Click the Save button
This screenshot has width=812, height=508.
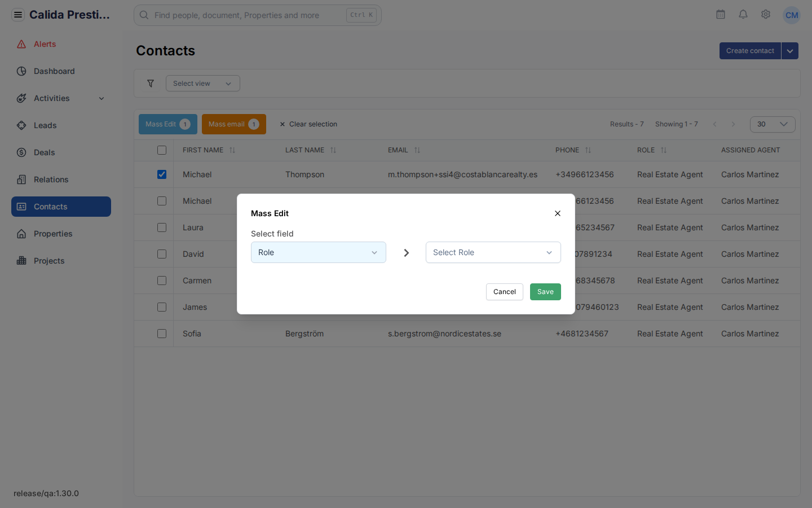545,292
